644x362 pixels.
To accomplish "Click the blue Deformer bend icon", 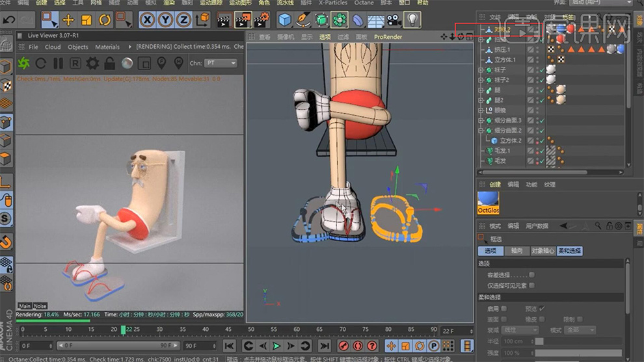I will [x=358, y=19].
